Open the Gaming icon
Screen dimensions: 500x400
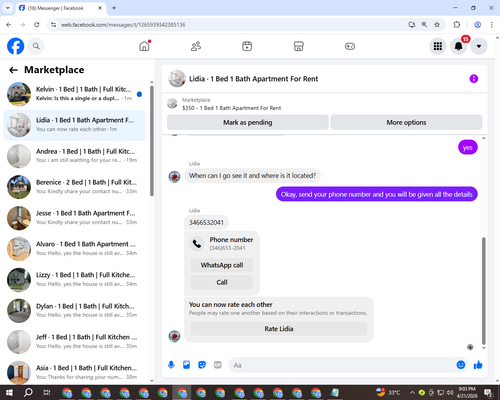pos(350,46)
